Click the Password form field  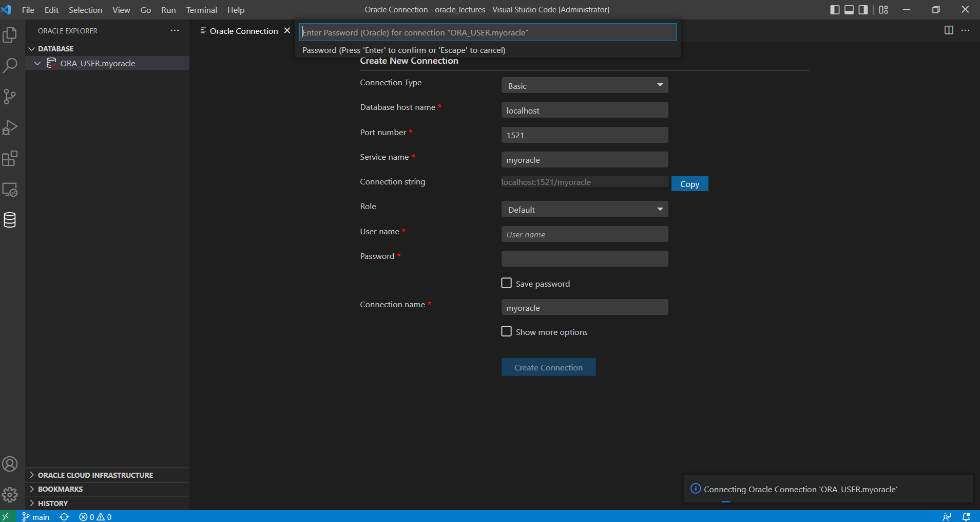tap(585, 258)
